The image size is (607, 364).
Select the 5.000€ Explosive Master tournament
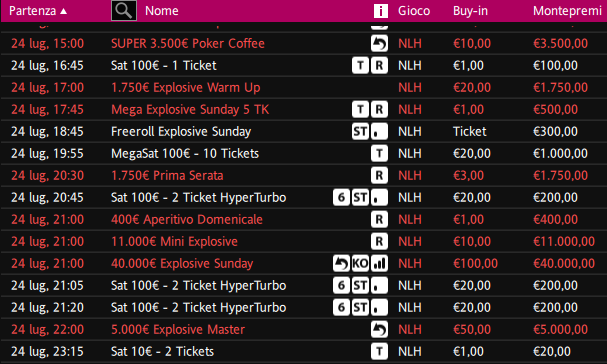[178, 330]
